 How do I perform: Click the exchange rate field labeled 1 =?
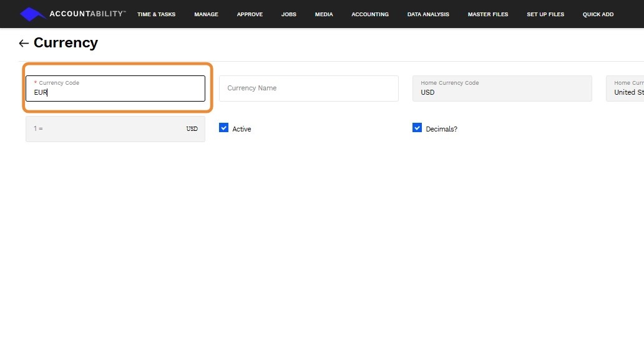[115, 129]
